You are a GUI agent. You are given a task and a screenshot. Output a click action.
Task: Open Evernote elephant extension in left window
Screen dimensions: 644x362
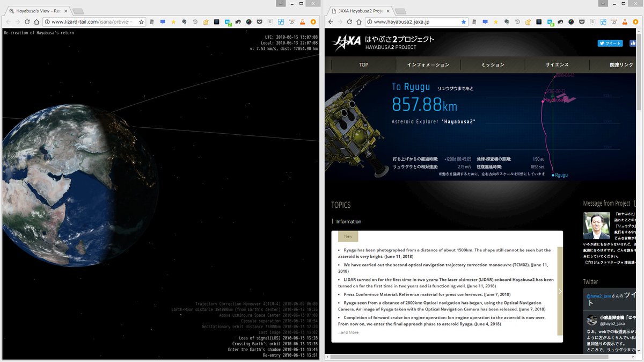tap(184, 22)
